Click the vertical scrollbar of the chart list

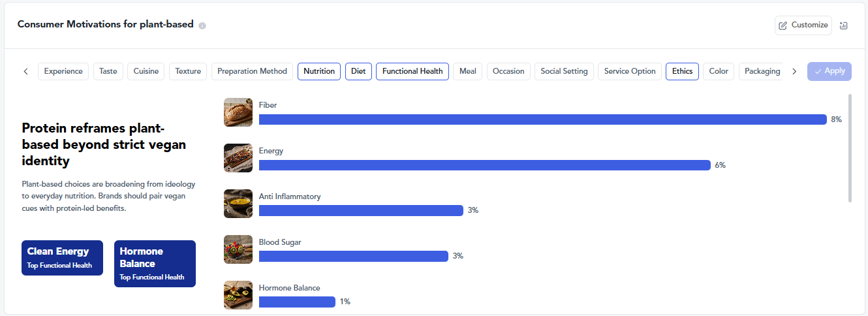(x=849, y=149)
